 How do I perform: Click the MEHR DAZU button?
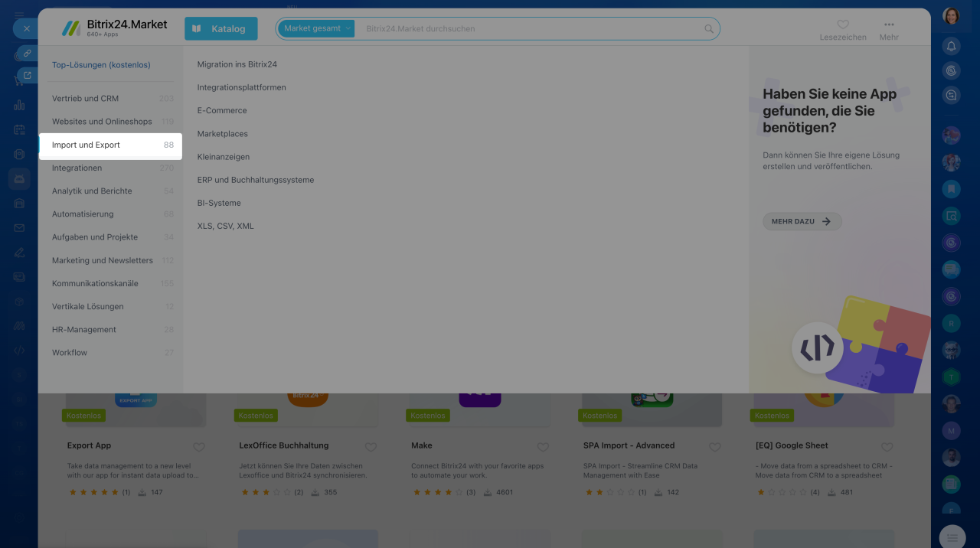point(802,221)
